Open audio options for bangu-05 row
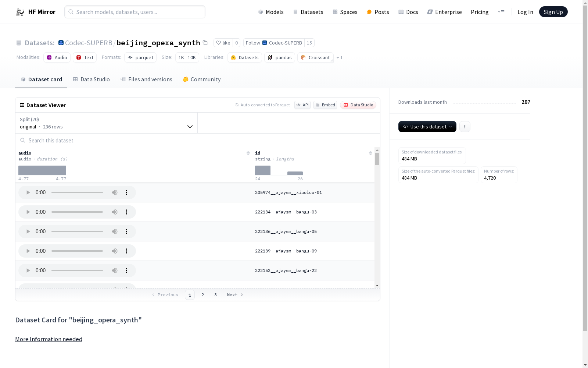Viewport: 588px width, 368px height. [x=126, y=231]
